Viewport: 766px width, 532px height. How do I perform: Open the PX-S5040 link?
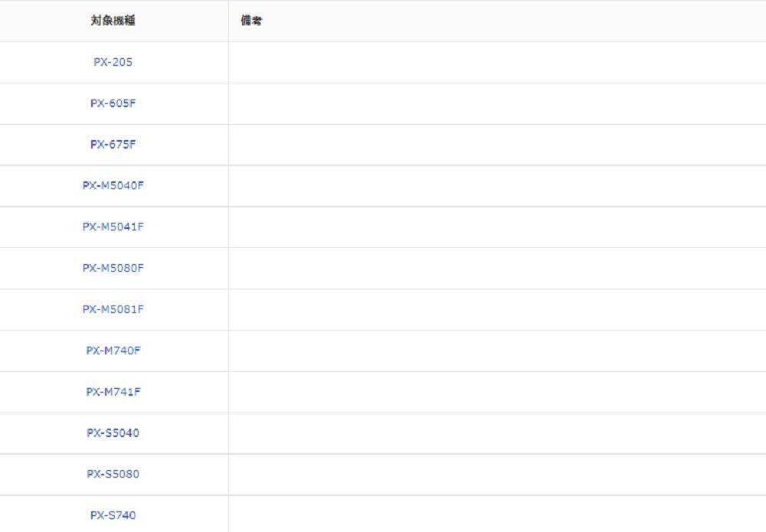tap(113, 433)
